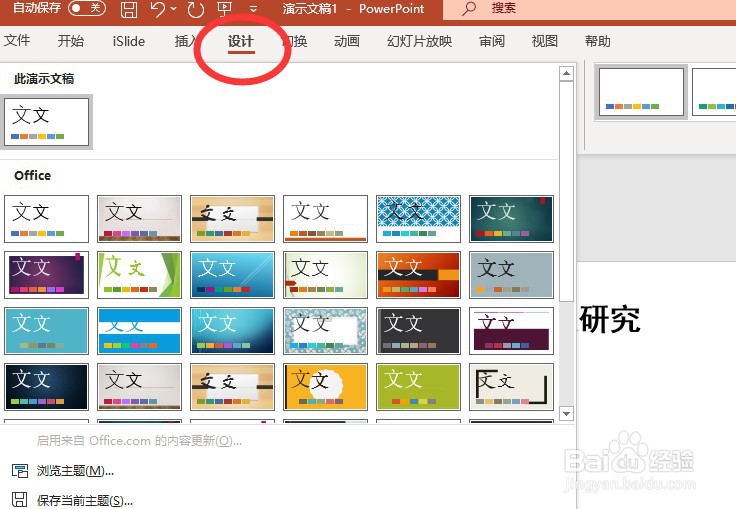
Task: Go to the 审阅 tab
Action: [492, 41]
